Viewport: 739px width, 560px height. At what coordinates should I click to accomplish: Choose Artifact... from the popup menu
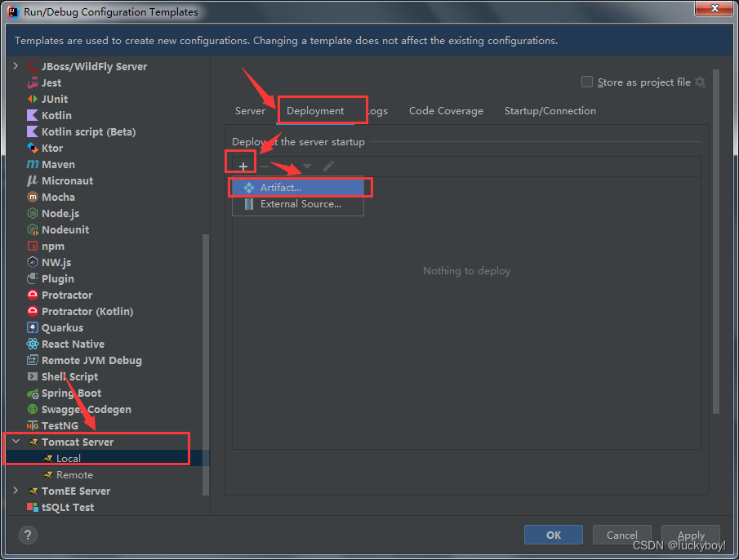tap(298, 188)
